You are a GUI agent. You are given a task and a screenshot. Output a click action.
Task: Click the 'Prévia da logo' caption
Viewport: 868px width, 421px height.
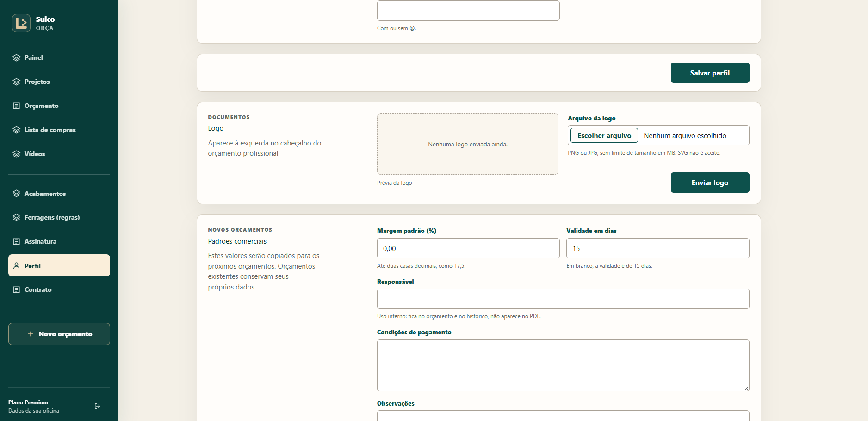[395, 183]
